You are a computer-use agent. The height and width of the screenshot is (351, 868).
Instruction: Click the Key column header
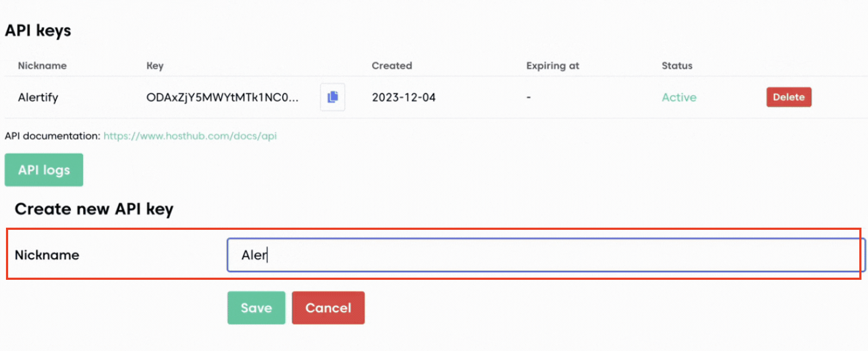click(155, 66)
